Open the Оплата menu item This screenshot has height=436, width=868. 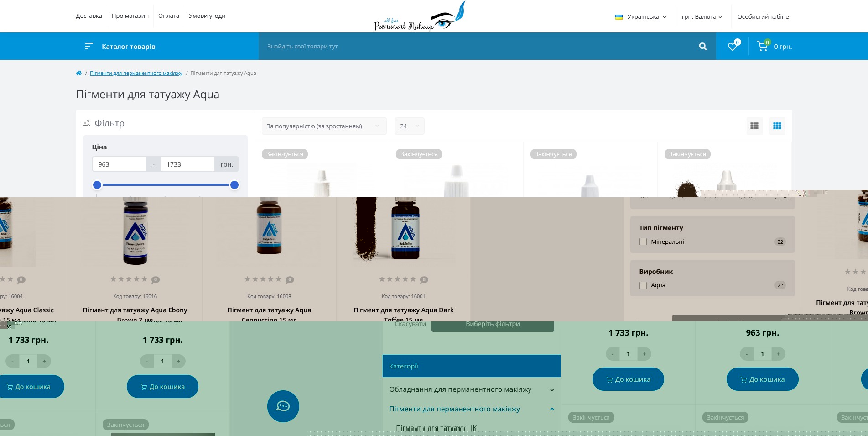pyautogui.click(x=169, y=16)
